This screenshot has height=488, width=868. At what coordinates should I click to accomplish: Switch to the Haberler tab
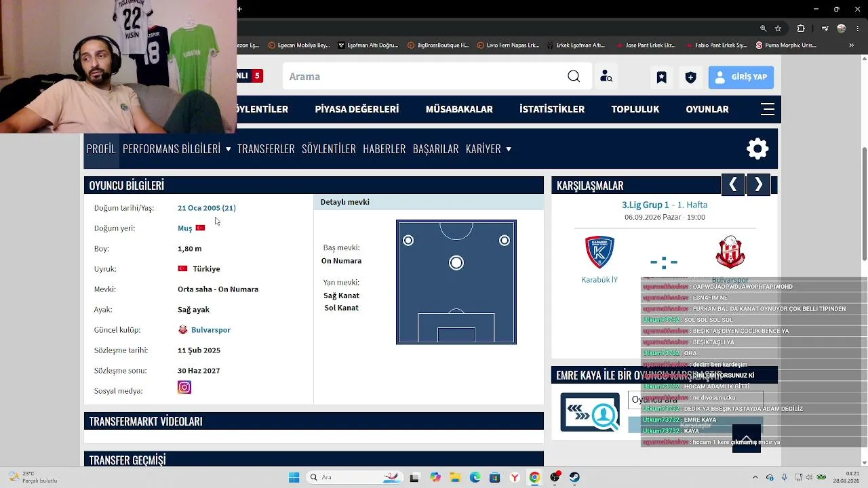pyautogui.click(x=384, y=148)
